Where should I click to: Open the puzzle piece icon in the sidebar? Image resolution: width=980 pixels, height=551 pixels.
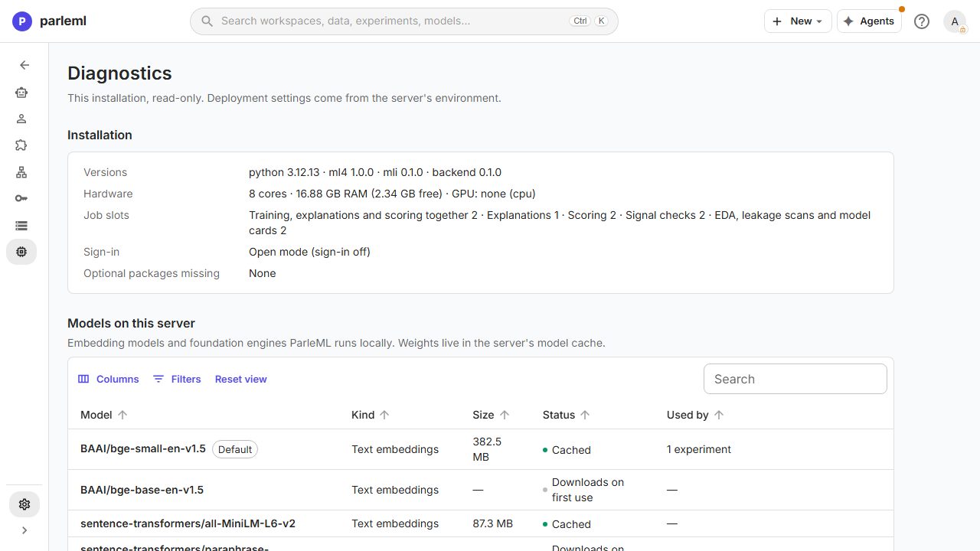point(21,145)
